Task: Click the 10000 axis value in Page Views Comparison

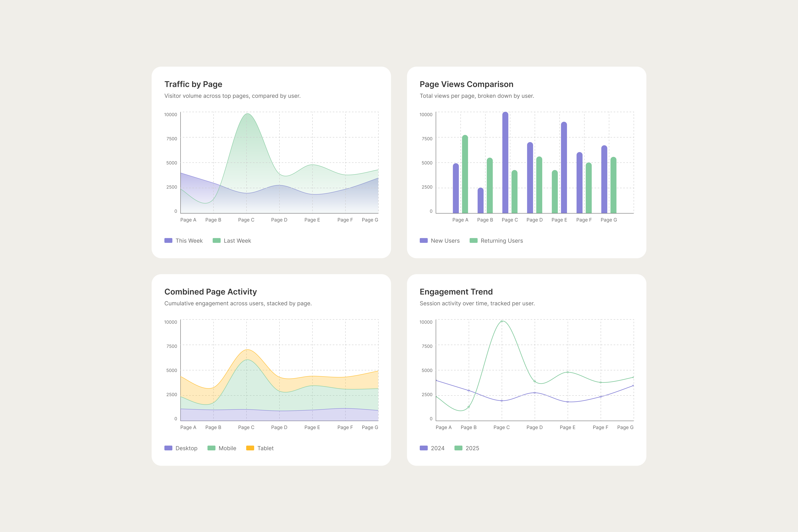Action: coord(426,115)
